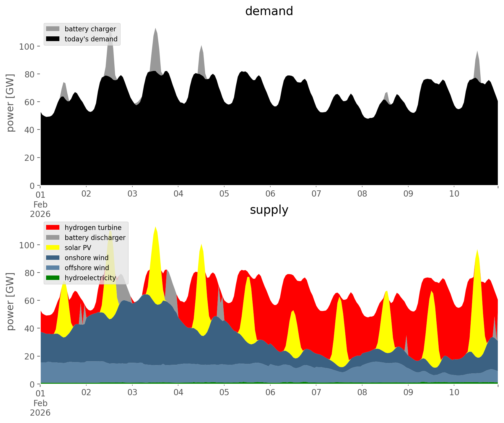Select the 'hydroelectricity' legend label text
Viewport: 504px width, 423px height.
point(90,278)
